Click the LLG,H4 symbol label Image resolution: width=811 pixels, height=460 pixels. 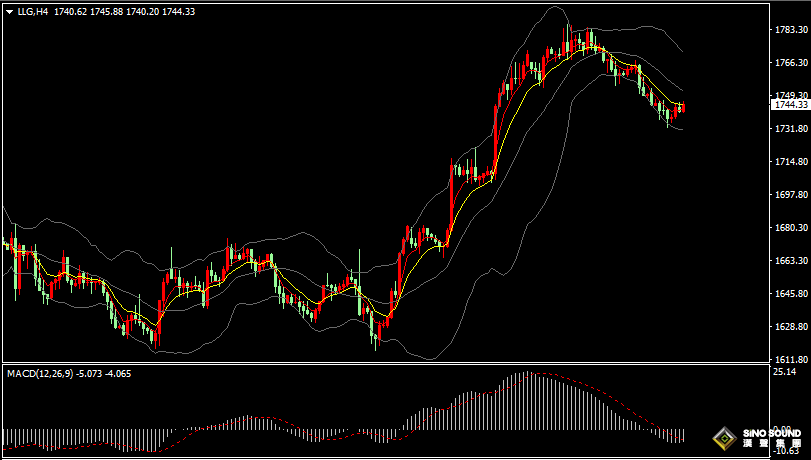33,12
